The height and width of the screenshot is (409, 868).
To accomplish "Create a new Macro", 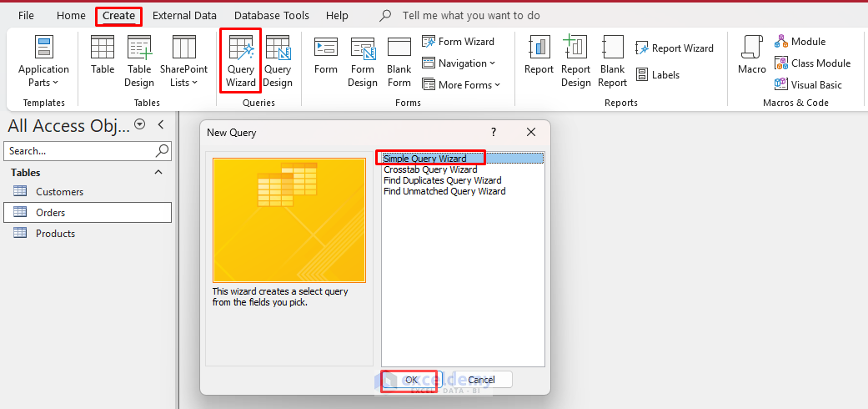I will 752,55.
